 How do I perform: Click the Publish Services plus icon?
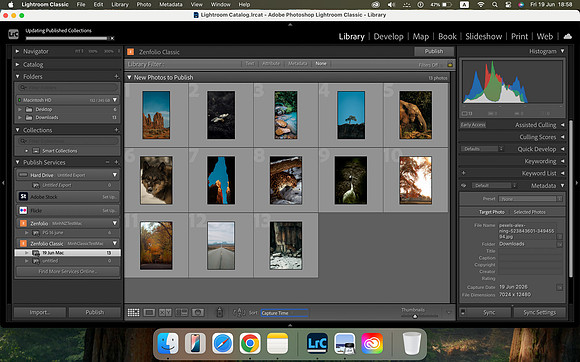[116, 162]
